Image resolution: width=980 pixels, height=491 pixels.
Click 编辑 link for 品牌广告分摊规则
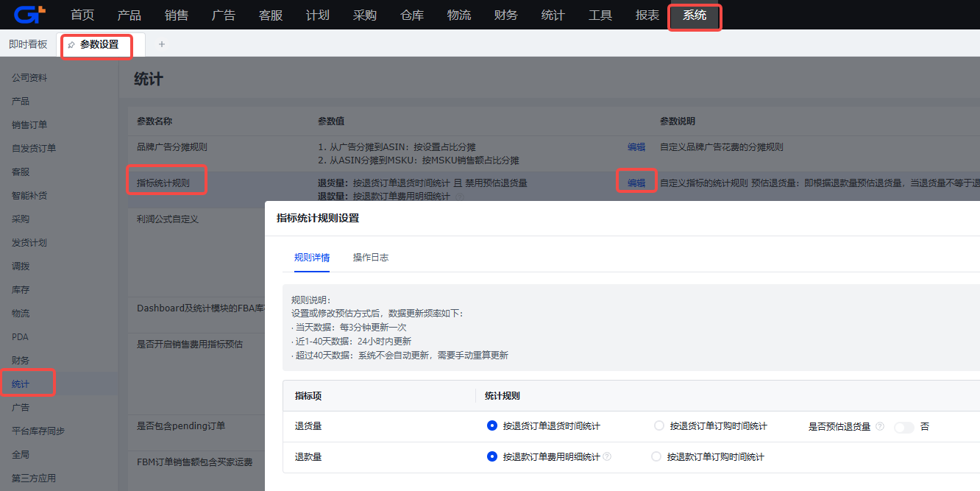point(636,147)
